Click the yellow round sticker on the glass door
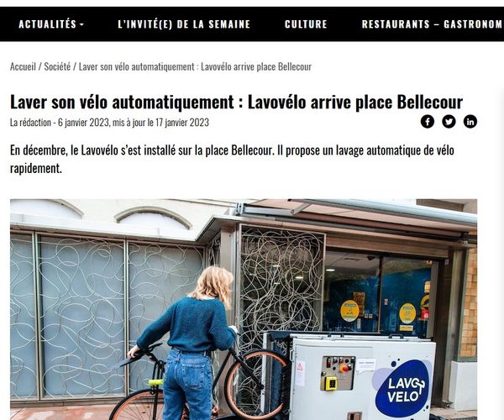This screenshot has height=420, width=504. (x=349, y=311)
